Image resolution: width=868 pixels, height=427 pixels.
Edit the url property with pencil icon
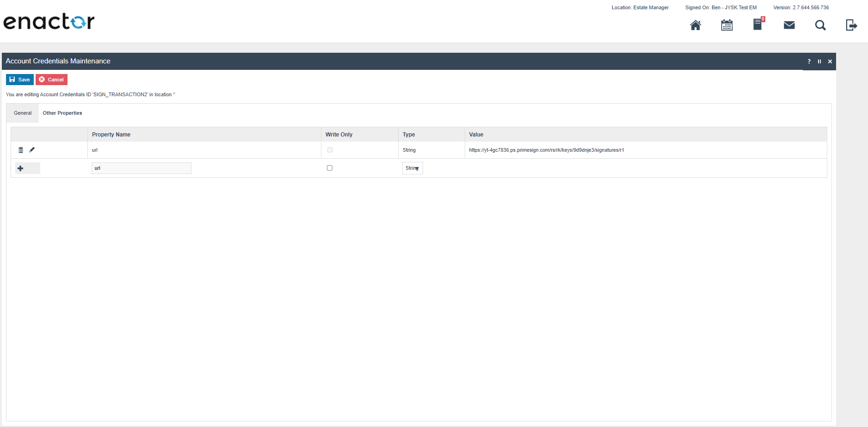pos(32,150)
